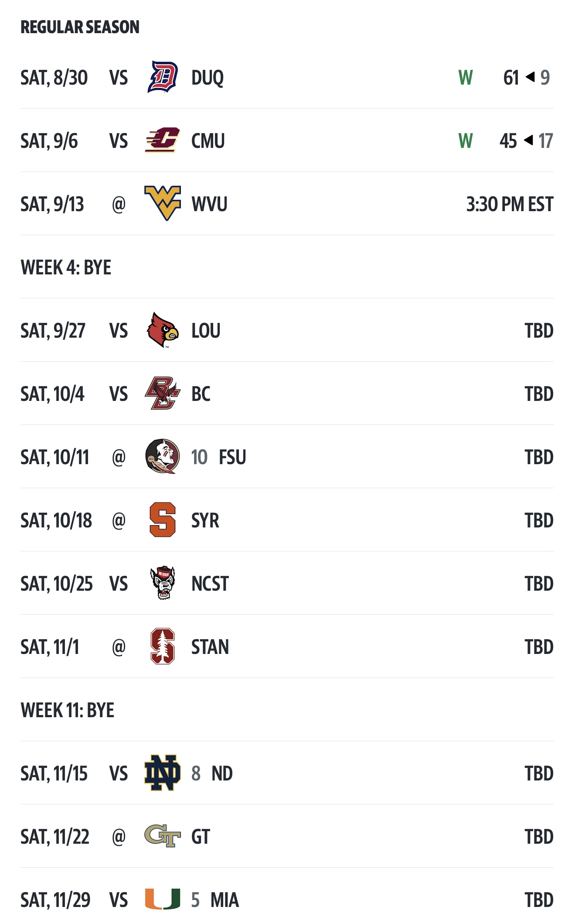Tap the TBD time for Louisville game
575x924 pixels.
[538, 331]
